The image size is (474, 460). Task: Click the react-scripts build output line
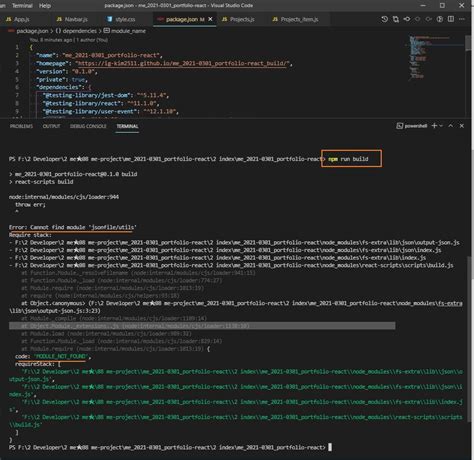(41, 182)
